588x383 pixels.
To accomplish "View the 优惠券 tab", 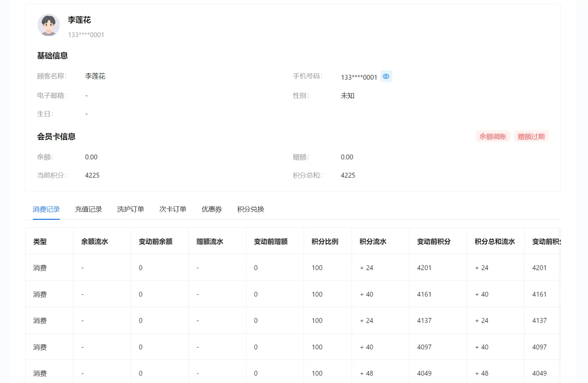I will coord(212,209).
